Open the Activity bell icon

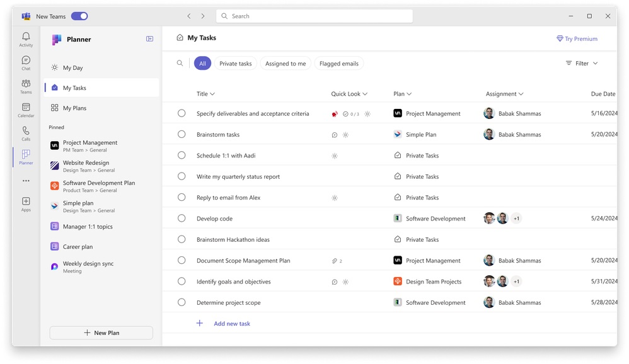click(25, 38)
